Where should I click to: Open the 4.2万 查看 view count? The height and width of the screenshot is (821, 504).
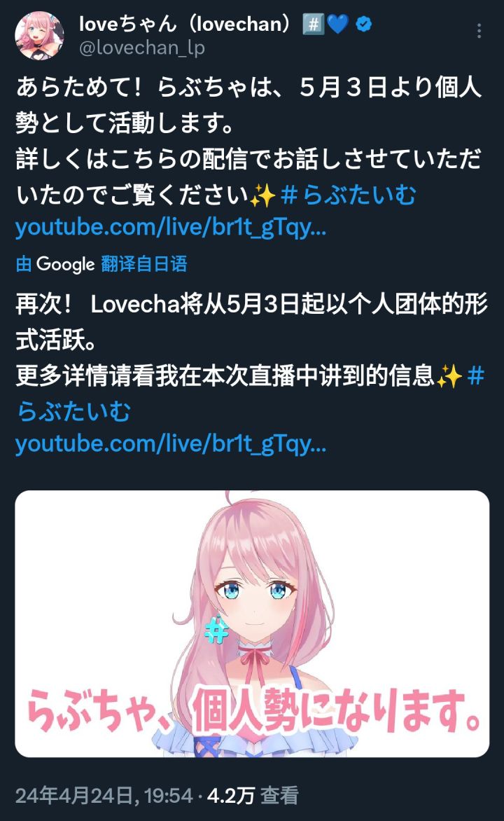pos(252,796)
